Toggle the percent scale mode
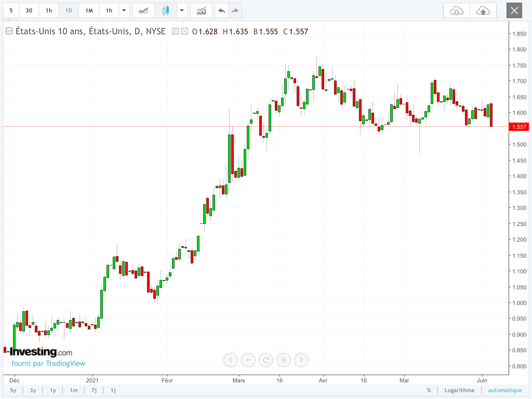Viewport: 532px width, 399px height. [429, 390]
